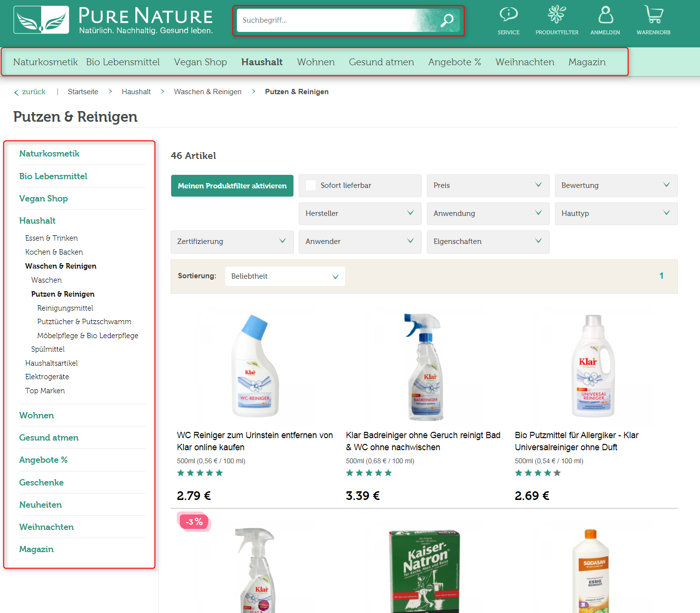Click the Klar Universalreiniger product thumbnail
Screen dimensions: 700x613
tap(593, 366)
